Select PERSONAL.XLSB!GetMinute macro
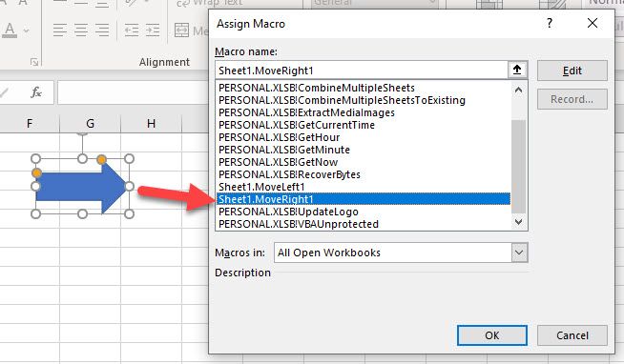Viewport: 624px width, 364px height. coord(284,150)
